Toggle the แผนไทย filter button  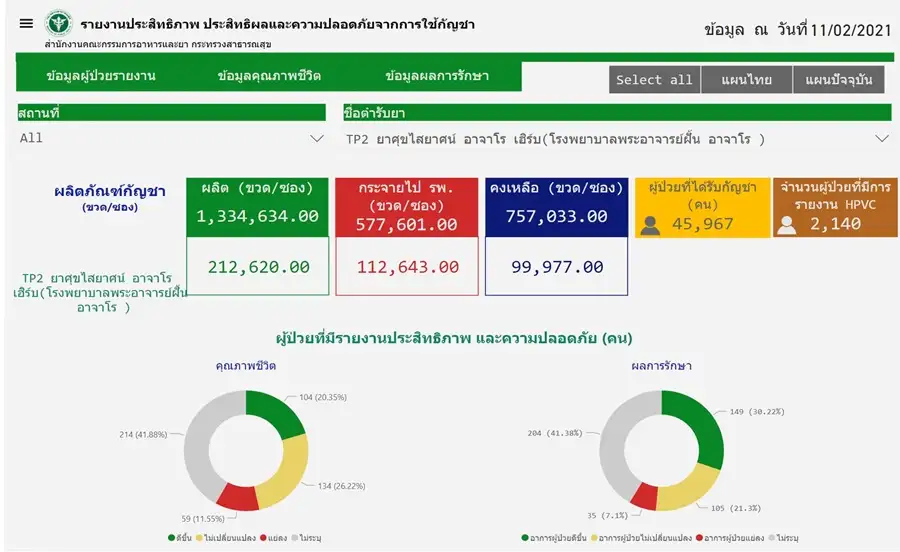click(x=746, y=80)
